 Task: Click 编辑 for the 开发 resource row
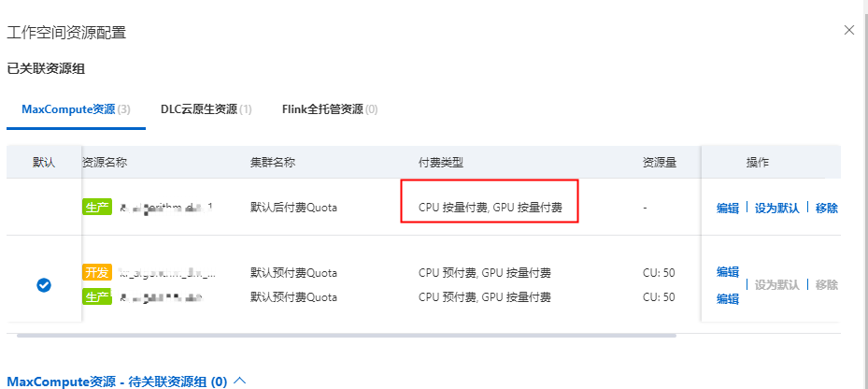point(728,272)
